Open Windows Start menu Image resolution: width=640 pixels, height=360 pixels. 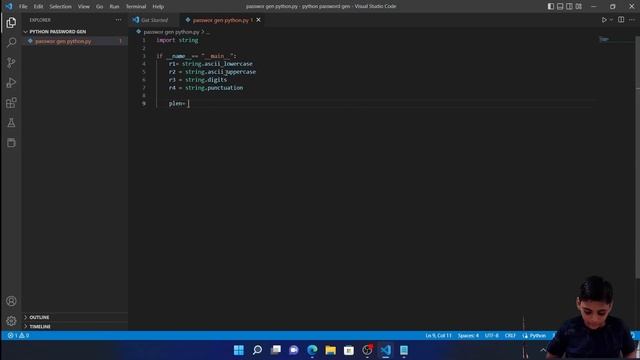239,350
